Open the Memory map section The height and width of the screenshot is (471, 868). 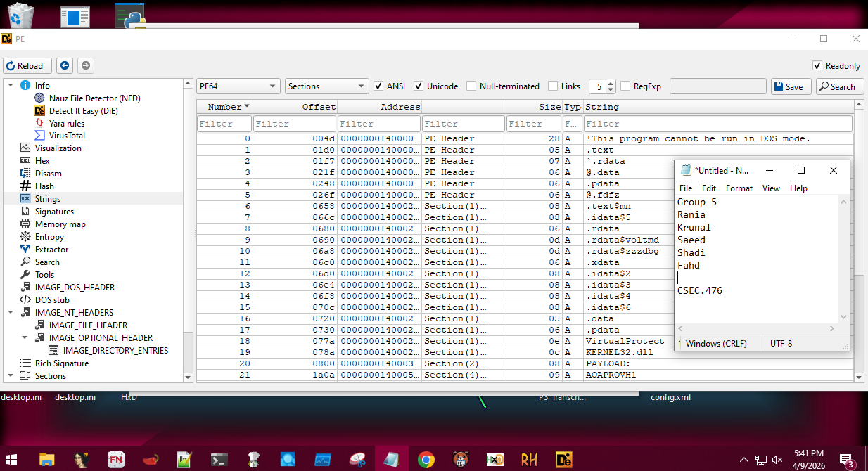click(x=60, y=224)
